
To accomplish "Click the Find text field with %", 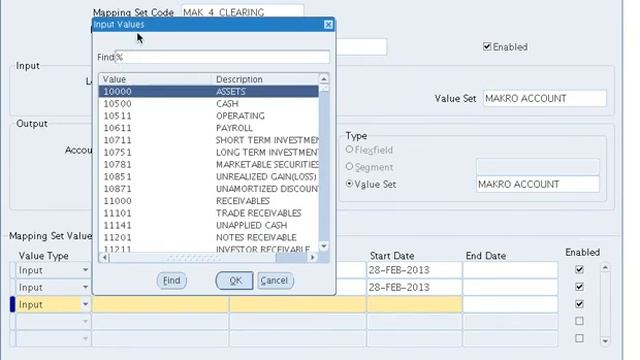I will click(x=222, y=57).
